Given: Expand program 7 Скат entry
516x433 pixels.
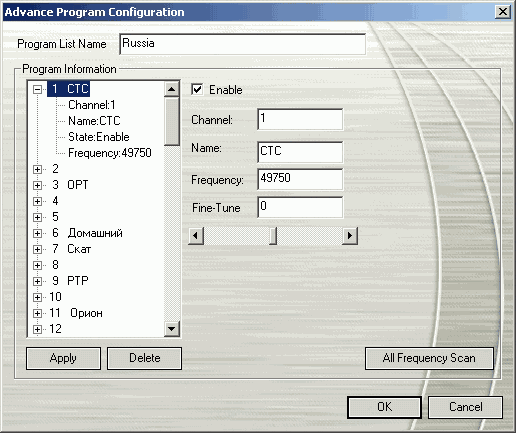Looking at the screenshot, I should coord(37,249).
